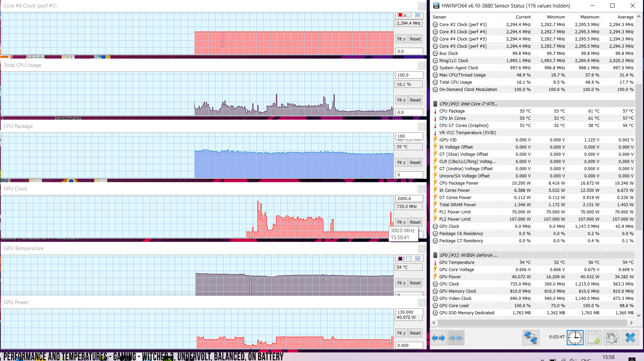Click Reset in CPU Package graph
Image resolution: width=644 pixels, height=361 pixels.
tap(415, 162)
